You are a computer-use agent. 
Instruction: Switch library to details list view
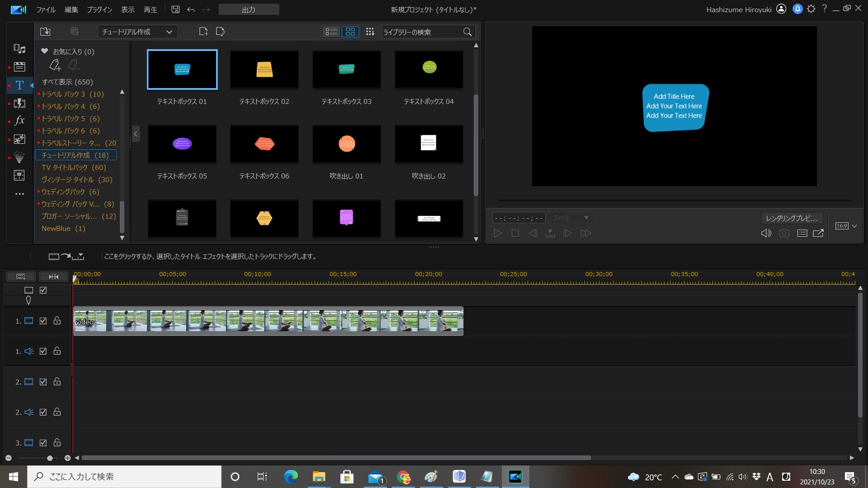331,32
